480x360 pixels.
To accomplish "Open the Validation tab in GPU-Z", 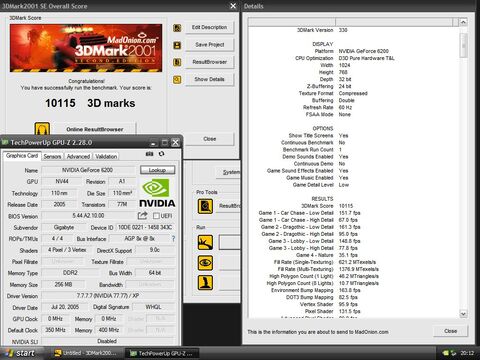I will [x=106, y=156].
